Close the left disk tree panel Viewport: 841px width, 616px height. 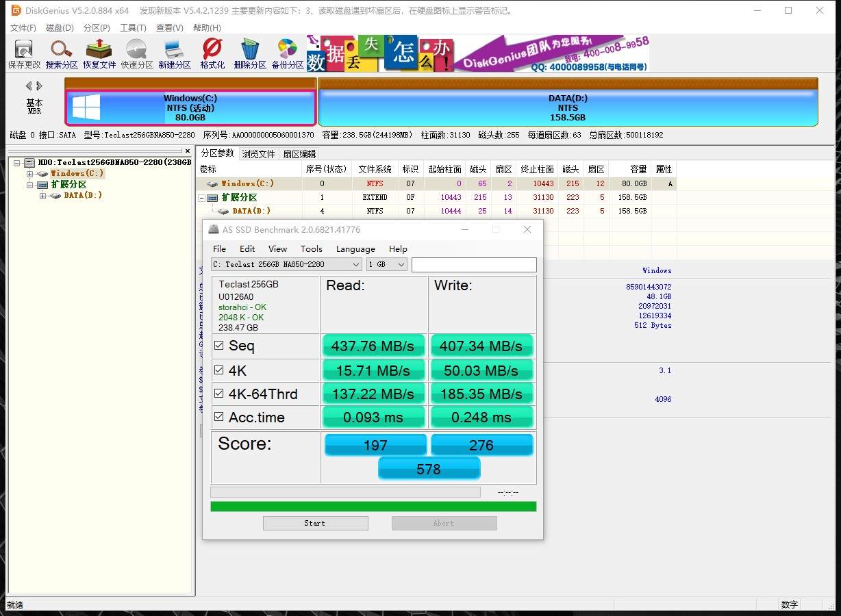tap(188, 151)
